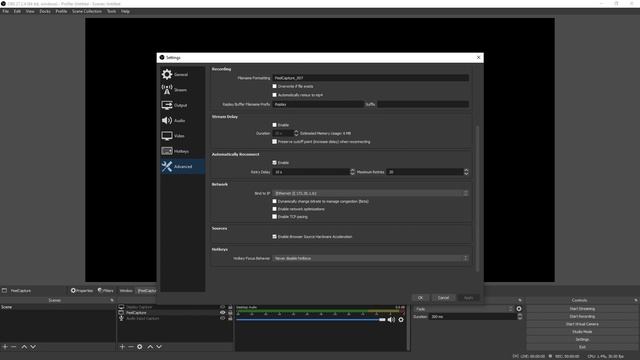This screenshot has height=360, width=640.
Task: Toggle Studio Mode in Controls
Action: tap(582, 332)
